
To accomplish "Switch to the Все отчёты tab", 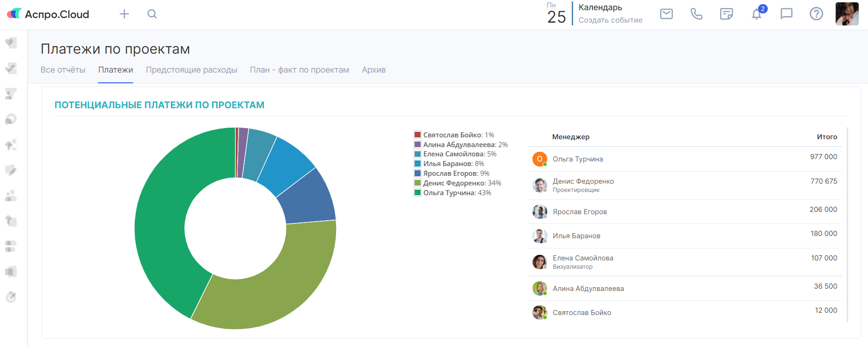I will (63, 70).
